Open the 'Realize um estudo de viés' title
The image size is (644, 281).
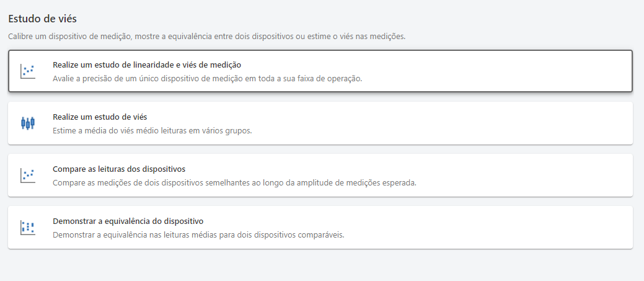[x=99, y=117]
